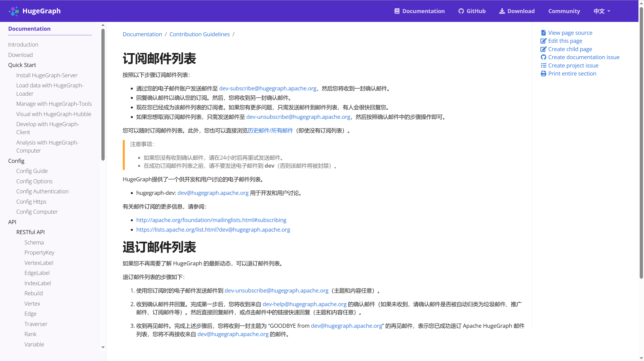The image size is (644, 361).
Task: Click the View page source file icon
Action: pyautogui.click(x=543, y=33)
